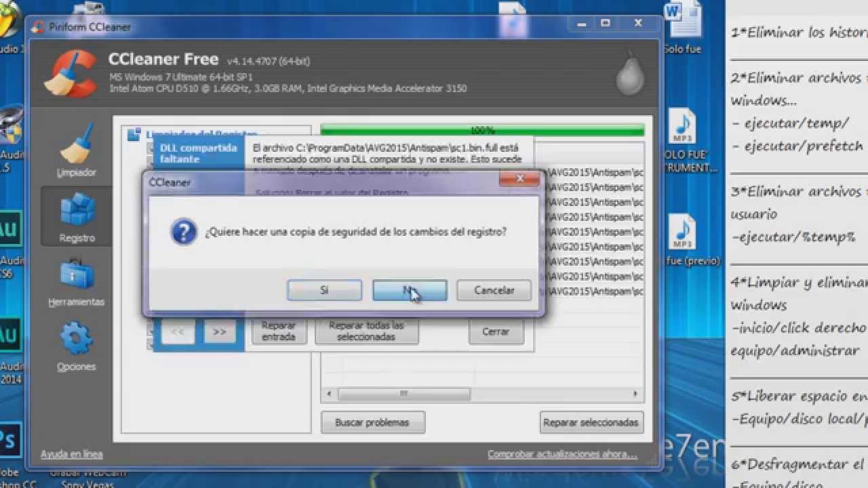The image size is (868, 488).
Task: Click the Piriform pear icon
Action: coord(629,73)
